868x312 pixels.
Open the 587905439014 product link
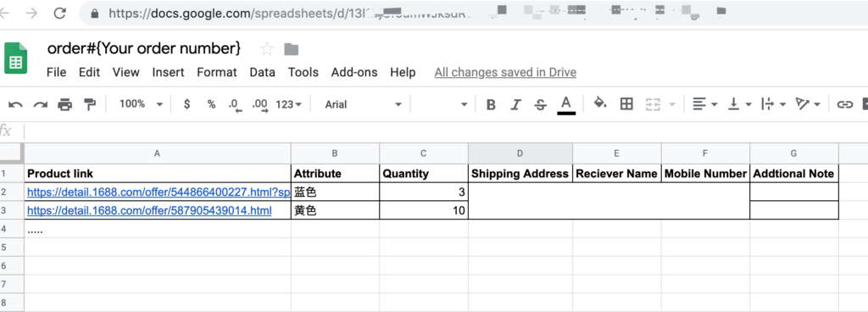pos(149,210)
